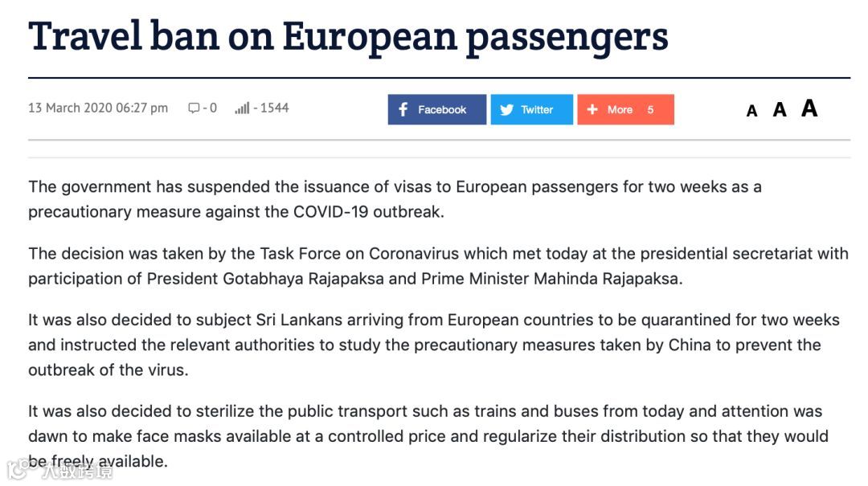
Task: Share article with the Facebook label
Action: point(442,109)
